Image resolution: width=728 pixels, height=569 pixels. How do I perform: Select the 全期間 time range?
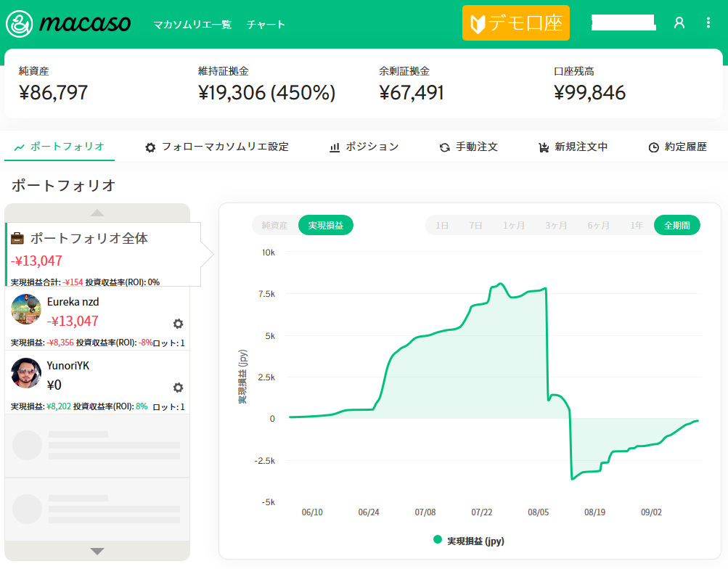click(676, 226)
